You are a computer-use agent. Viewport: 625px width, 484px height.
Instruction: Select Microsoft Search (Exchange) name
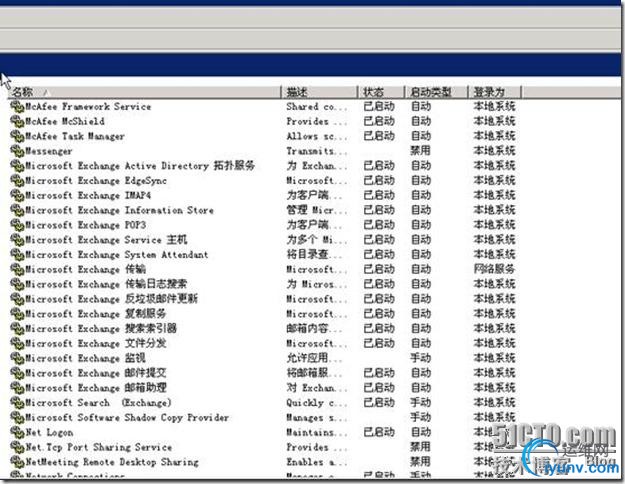tap(98, 403)
